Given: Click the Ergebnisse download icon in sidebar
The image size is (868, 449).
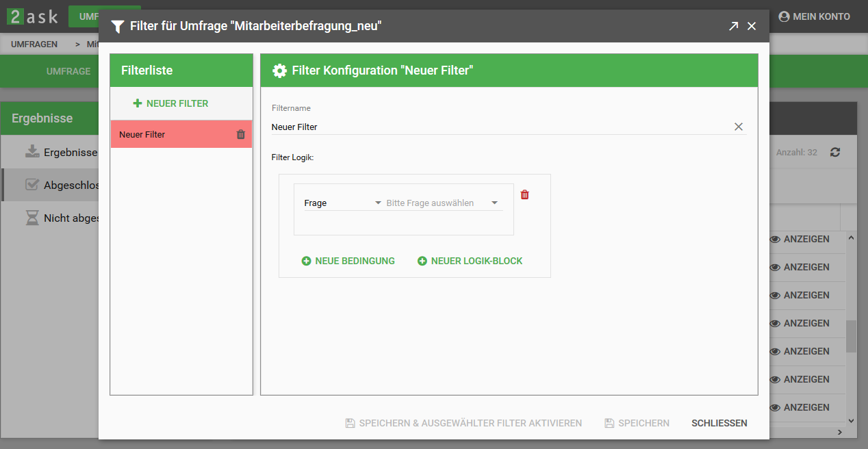Looking at the screenshot, I should 32,151.
